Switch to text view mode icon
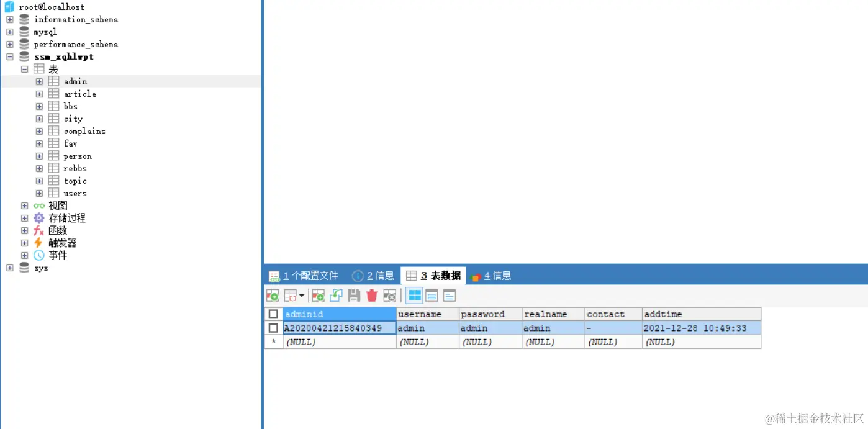The image size is (868, 429). (450, 296)
